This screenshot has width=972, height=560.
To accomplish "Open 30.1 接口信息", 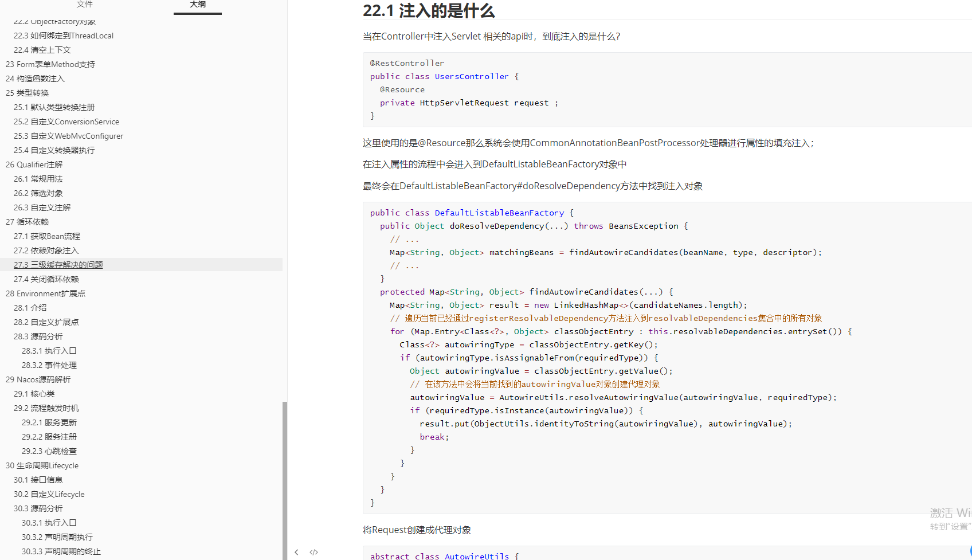I will (x=38, y=480).
